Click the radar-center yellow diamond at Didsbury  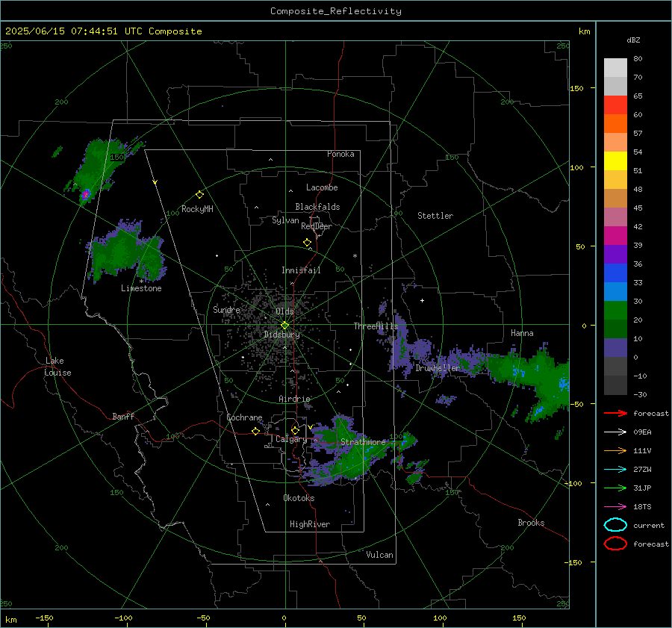(285, 326)
